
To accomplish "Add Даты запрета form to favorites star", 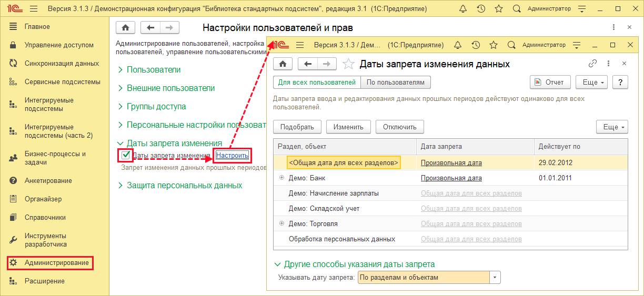I will click(x=348, y=64).
